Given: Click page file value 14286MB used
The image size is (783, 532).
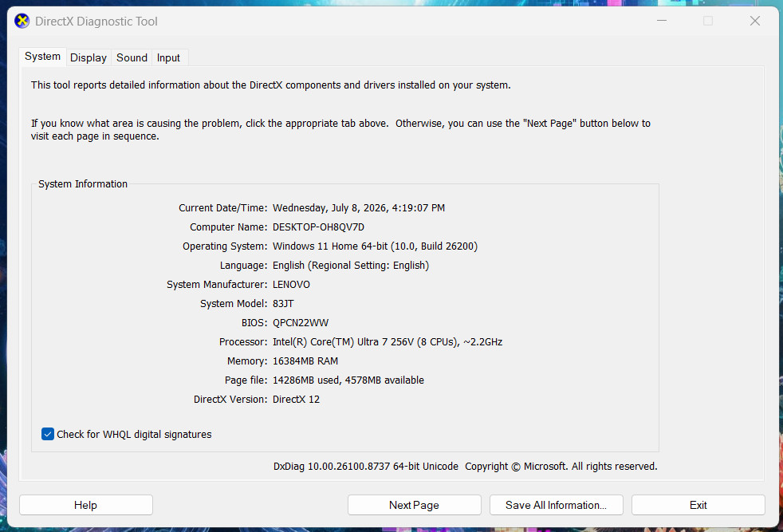Looking at the screenshot, I should [348, 380].
